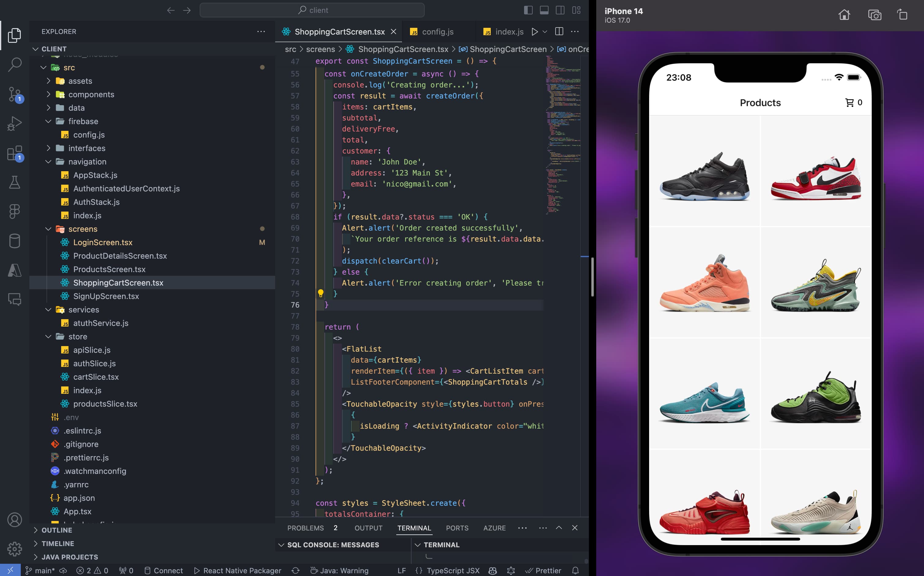Click the GitHub Copilot status bar icon
The width and height of the screenshot is (924, 576).
tap(493, 570)
